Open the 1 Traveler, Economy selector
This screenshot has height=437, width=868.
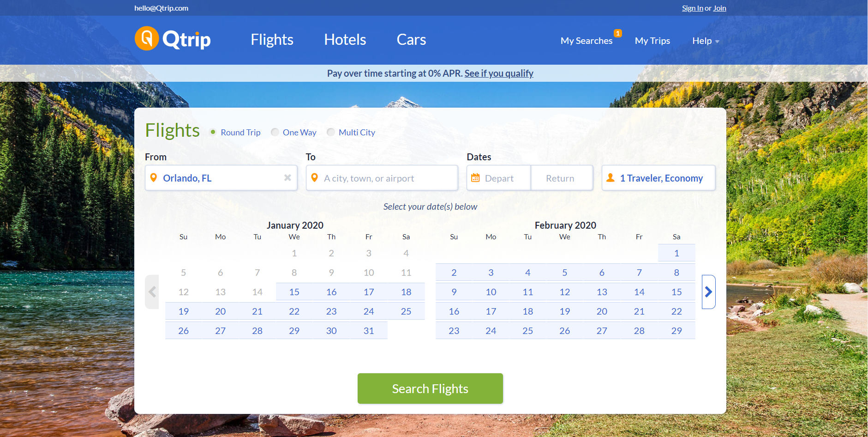[658, 178]
